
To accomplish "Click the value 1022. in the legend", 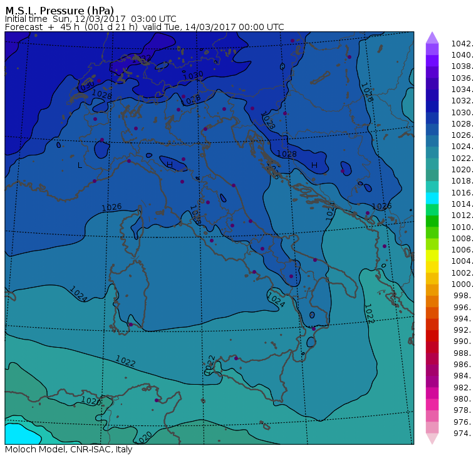I will 462,159.
